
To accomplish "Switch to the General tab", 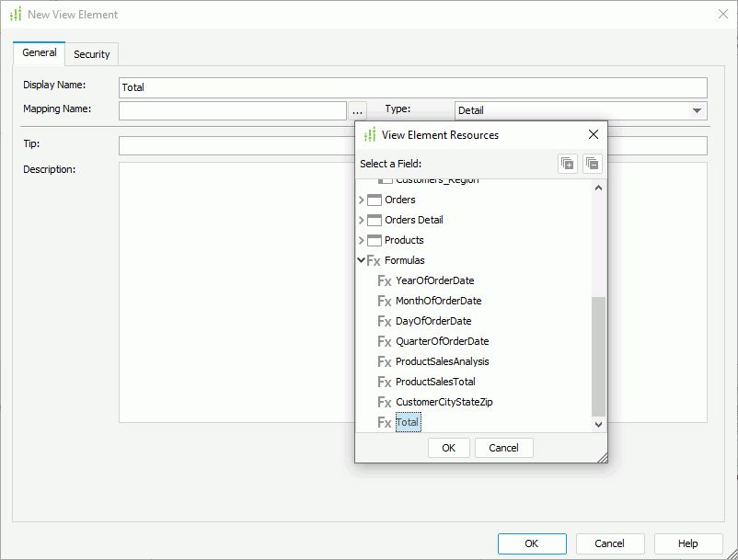I will click(39, 52).
